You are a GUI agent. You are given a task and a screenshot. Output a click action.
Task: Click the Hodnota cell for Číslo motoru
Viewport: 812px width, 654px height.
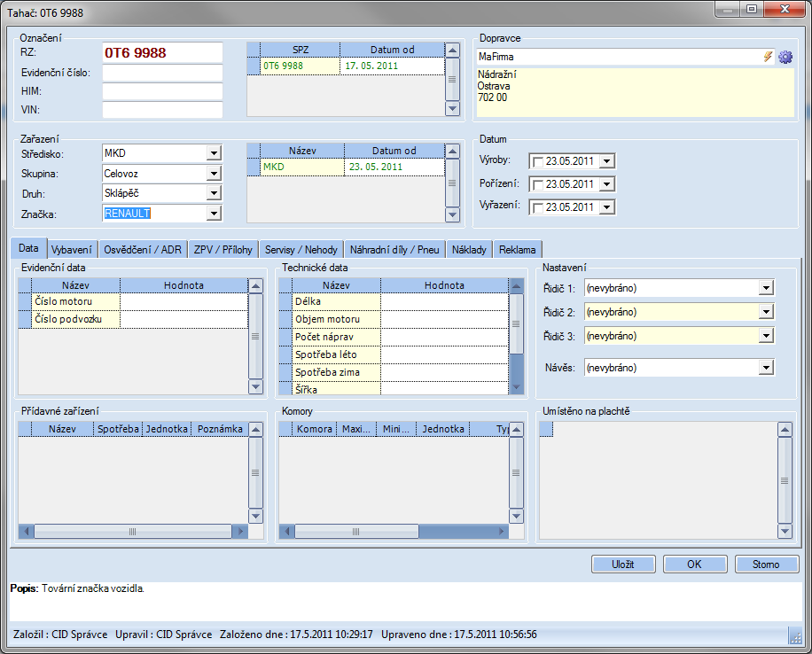click(183, 301)
